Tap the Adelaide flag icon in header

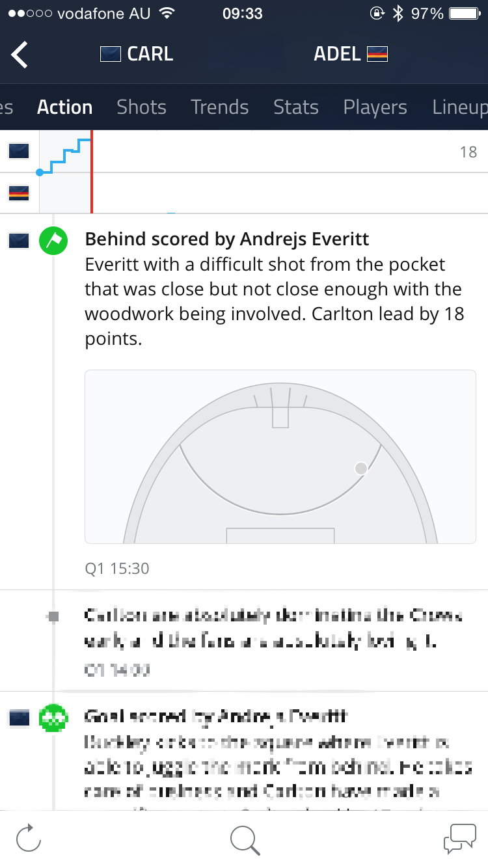click(377, 54)
